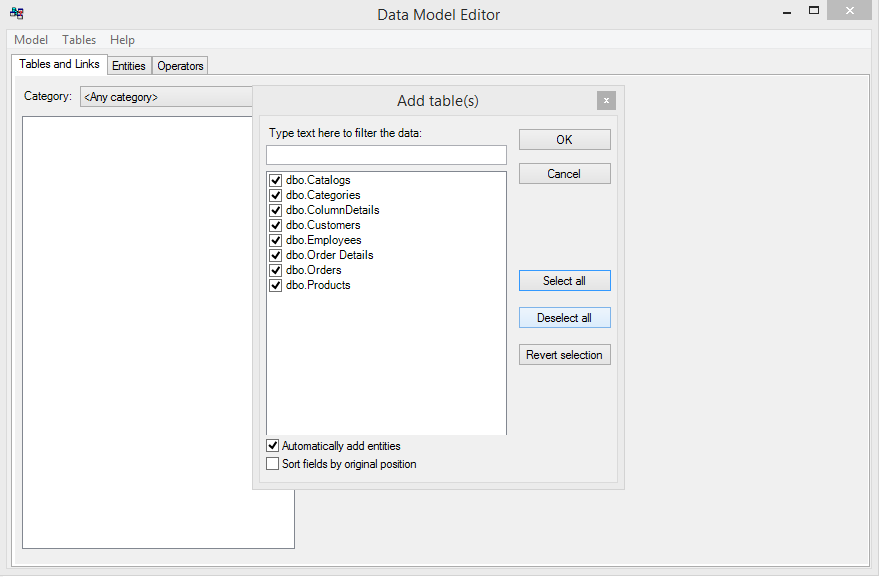Image resolution: width=879 pixels, height=577 pixels.
Task: Switch to the Operators tab
Action: click(x=179, y=65)
